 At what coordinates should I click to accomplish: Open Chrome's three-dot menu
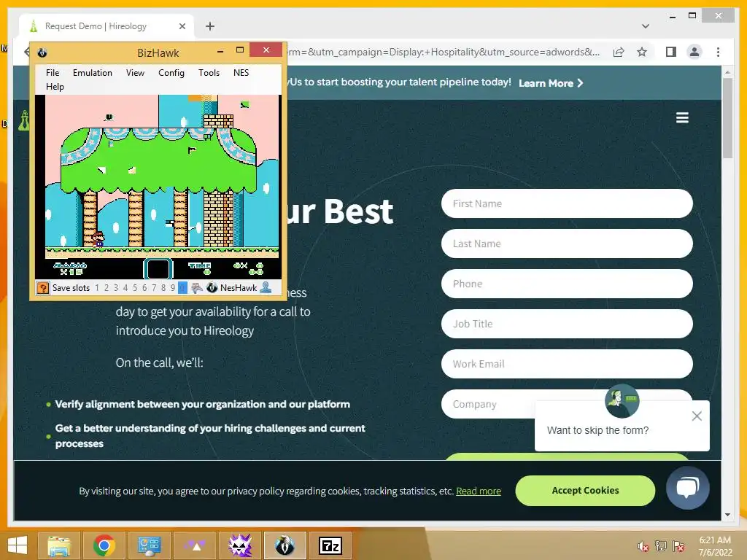point(718,52)
